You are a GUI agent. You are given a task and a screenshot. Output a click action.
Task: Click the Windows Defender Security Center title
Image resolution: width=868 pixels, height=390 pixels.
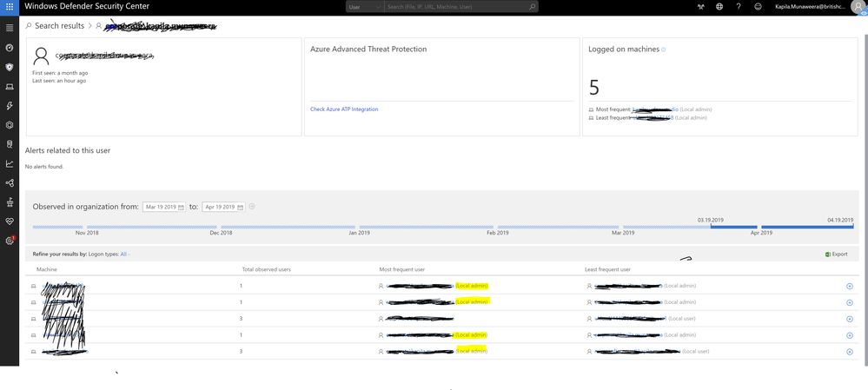point(87,7)
